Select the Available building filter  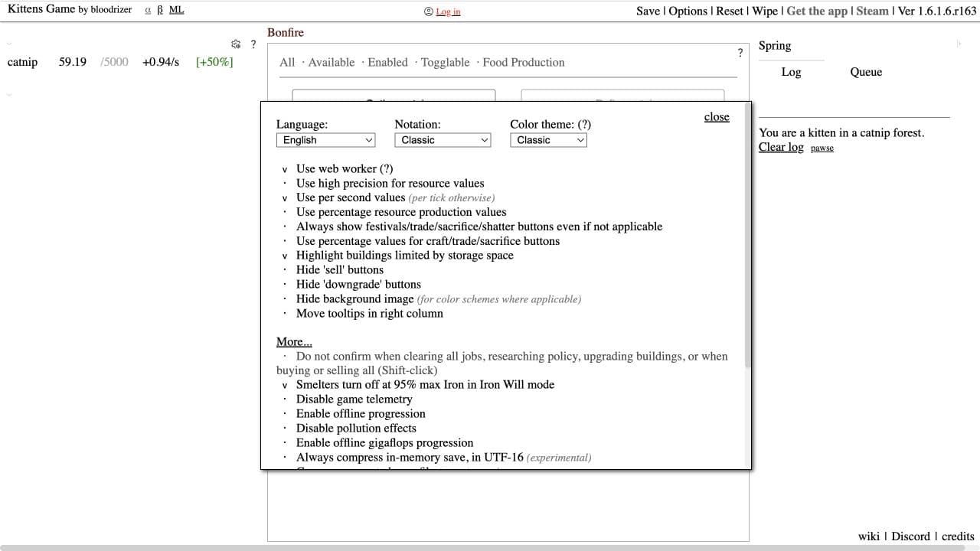(332, 62)
